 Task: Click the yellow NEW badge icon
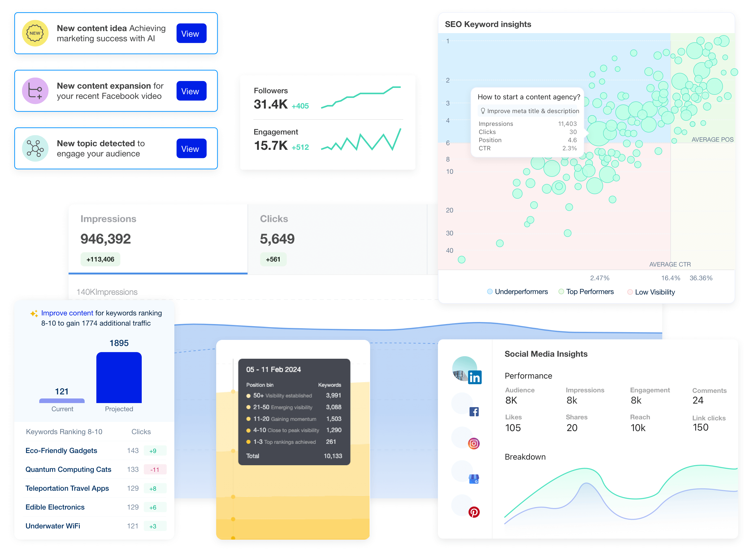(35, 33)
